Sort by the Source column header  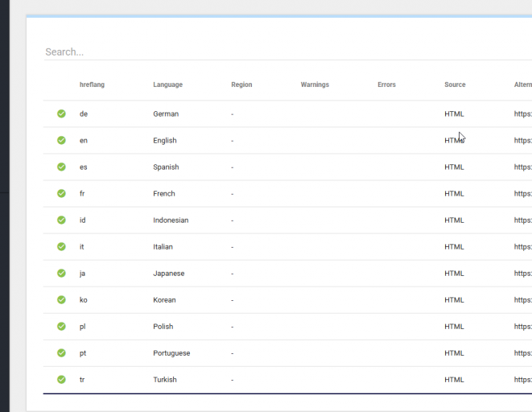click(455, 84)
